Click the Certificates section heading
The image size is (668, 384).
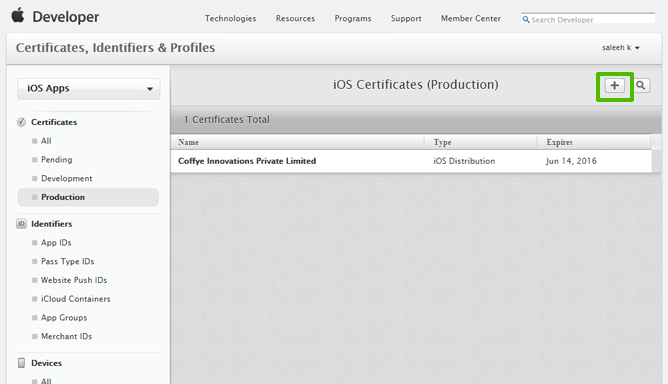click(54, 122)
